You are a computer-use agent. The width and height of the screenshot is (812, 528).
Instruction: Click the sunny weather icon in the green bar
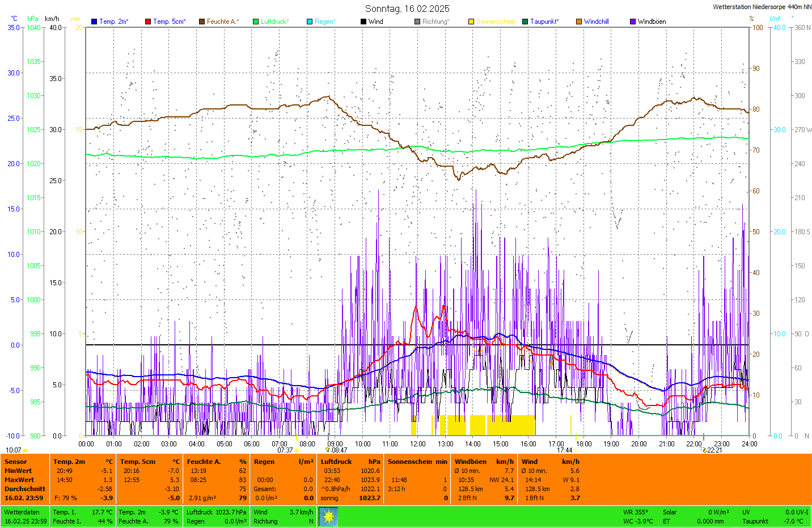pos(328,517)
